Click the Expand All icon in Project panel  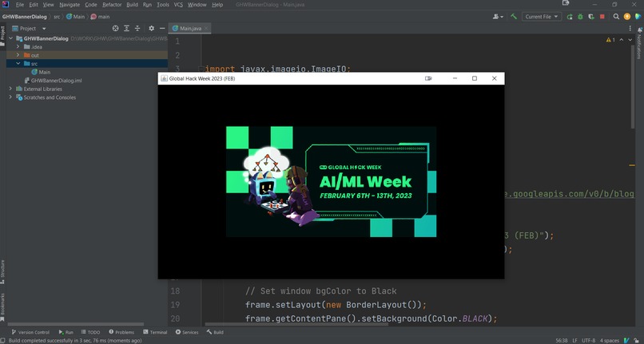point(126,28)
